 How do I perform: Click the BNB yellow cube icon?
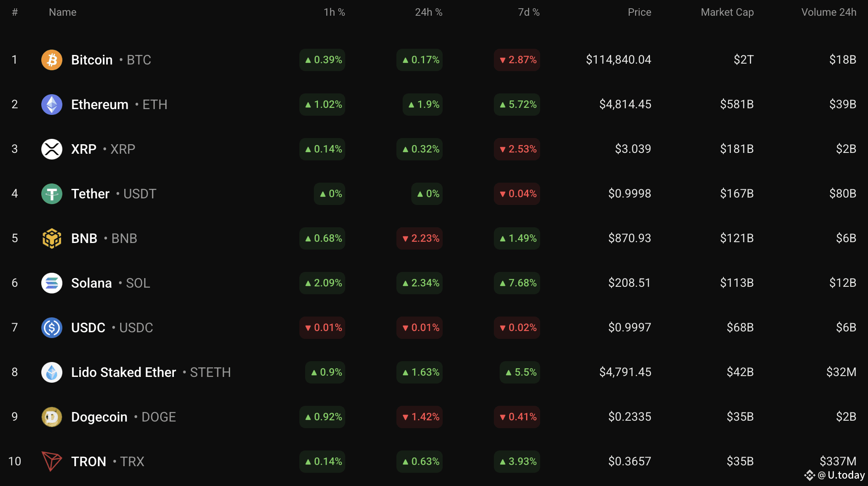point(52,238)
